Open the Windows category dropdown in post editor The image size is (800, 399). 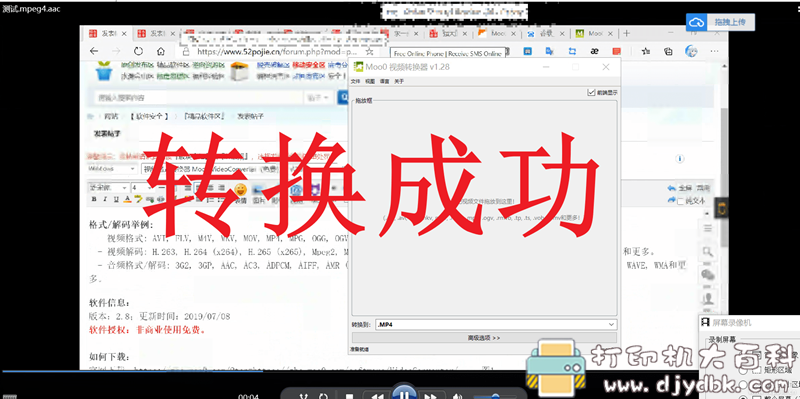point(112,168)
